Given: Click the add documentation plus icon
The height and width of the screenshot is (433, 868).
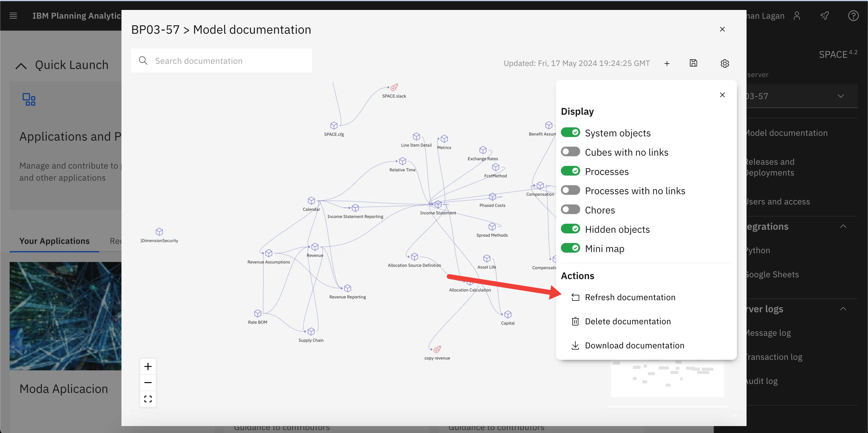Looking at the screenshot, I should point(667,63).
